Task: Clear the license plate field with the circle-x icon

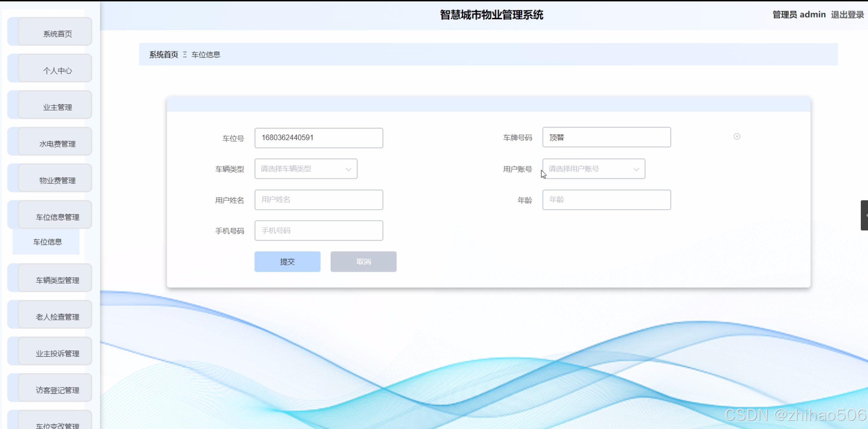Action: (737, 136)
